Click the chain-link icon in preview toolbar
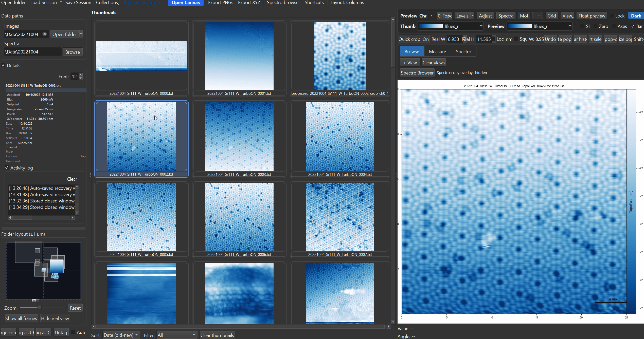Image resolution: width=644 pixels, height=339 pixels. (538, 15)
